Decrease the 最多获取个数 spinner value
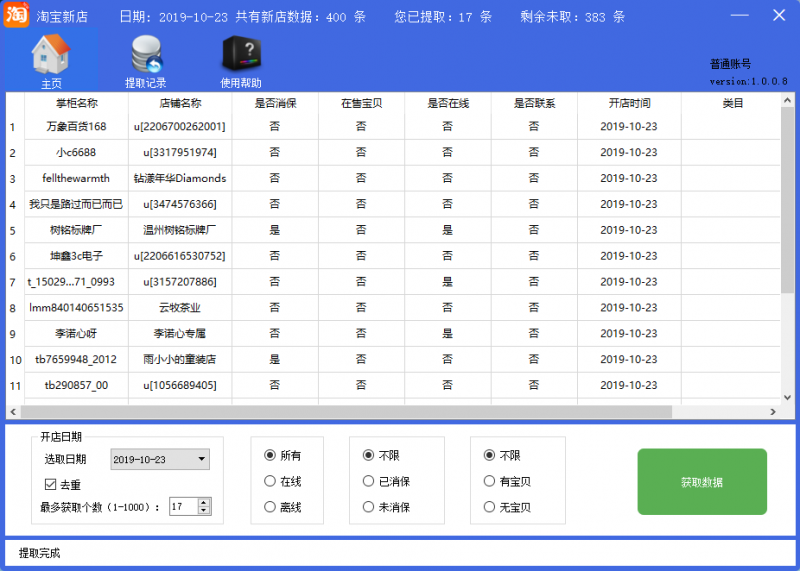This screenshot has width=800, height=571. tap(204, 511)
